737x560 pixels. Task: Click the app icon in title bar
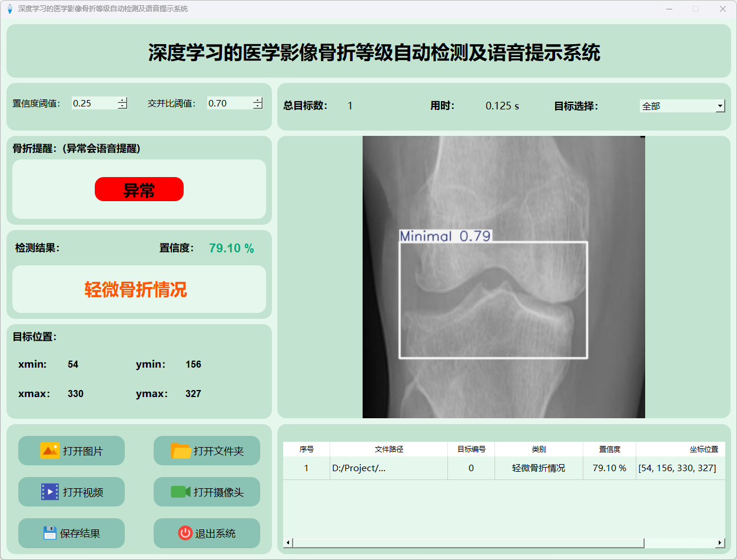click(x=9, y=9)
